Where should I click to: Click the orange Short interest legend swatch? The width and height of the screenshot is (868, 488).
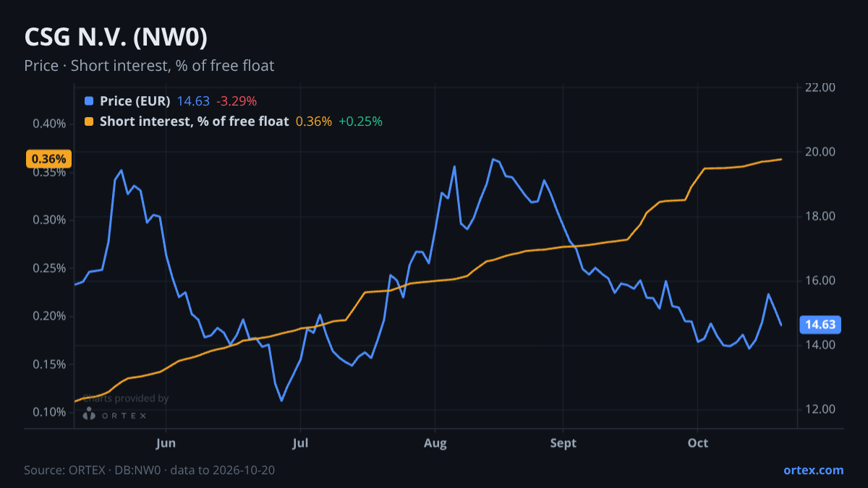click(x=89, y=121)
